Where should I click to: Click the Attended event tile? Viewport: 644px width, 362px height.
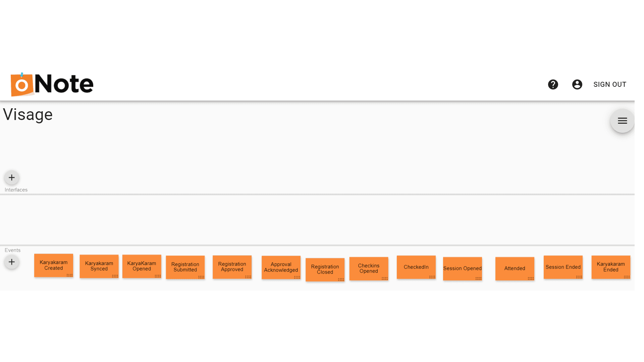(x=515, y=268)
